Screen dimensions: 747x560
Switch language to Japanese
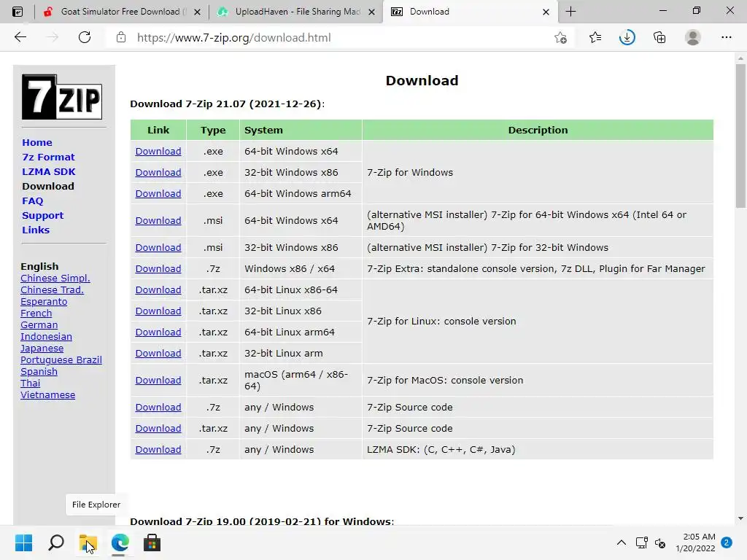click(42, 348)
